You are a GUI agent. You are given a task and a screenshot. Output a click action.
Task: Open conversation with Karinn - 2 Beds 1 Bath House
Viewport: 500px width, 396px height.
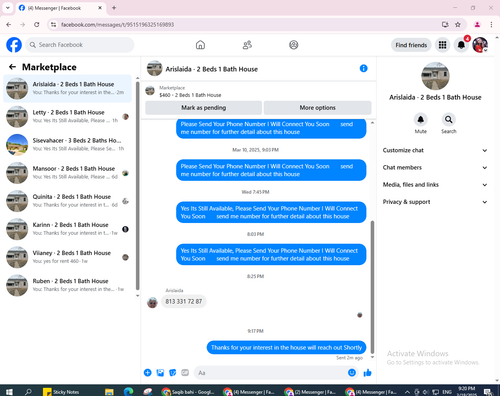click(68, 229)
